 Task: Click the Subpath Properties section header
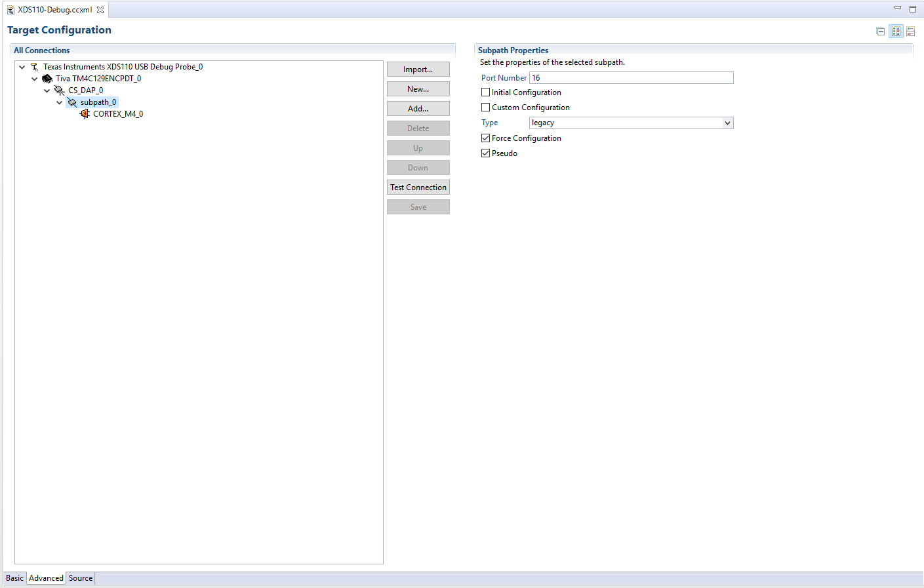[513, 50]
